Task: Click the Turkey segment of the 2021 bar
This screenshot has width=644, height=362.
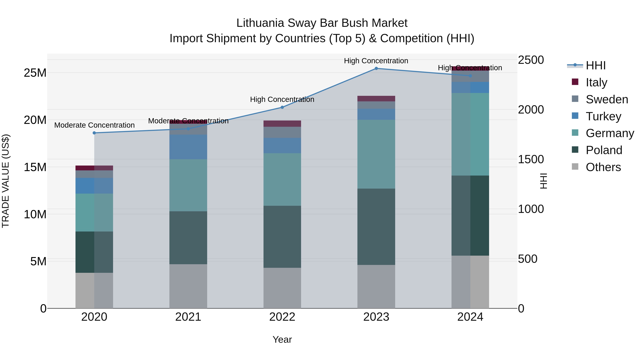Action: click(188, 147)
